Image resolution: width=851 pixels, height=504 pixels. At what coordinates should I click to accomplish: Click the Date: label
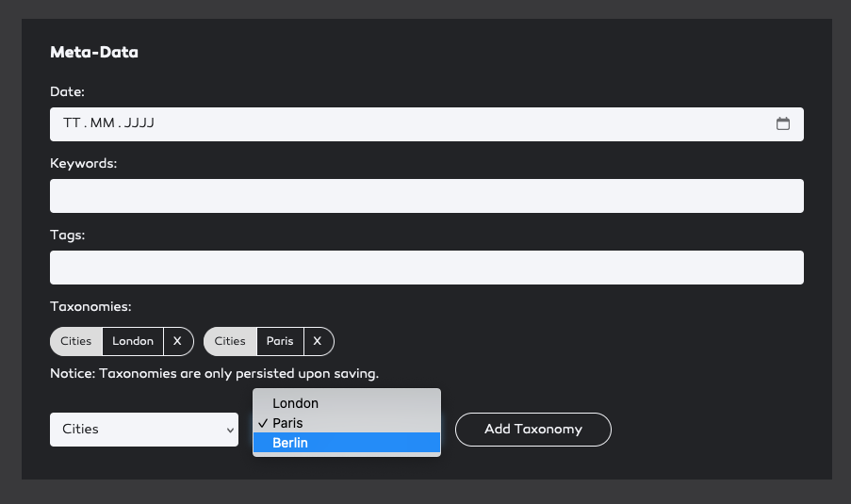(x=67, y=91)
